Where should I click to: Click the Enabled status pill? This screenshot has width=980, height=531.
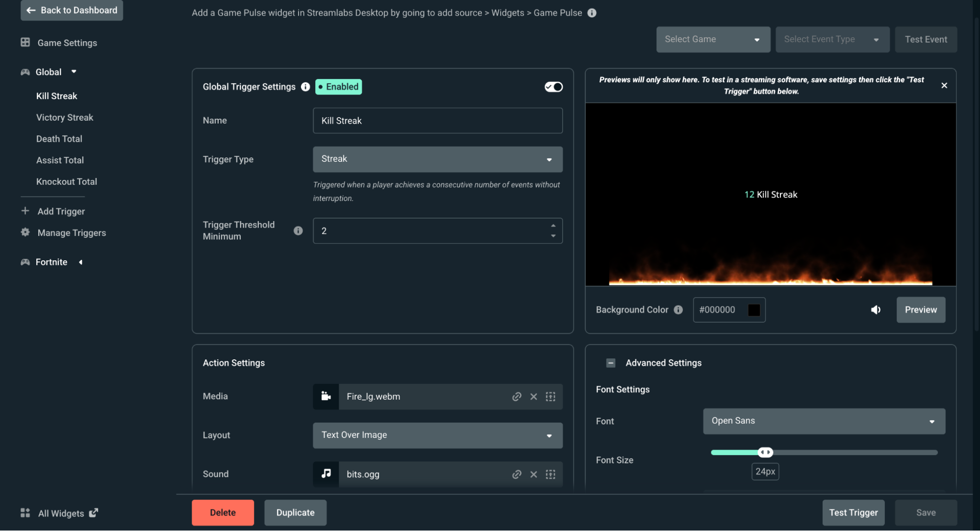click(x=338, y=86)
